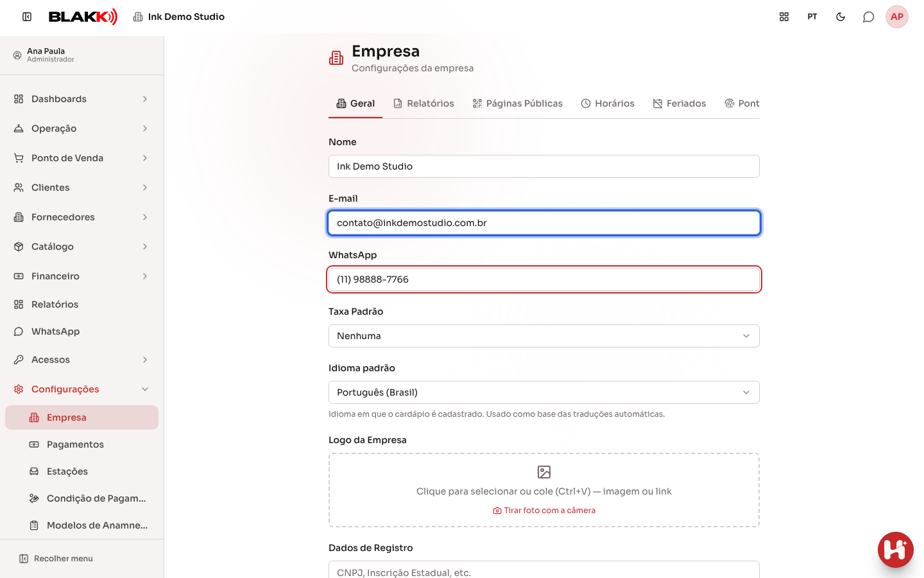Focus the E-mail input field

click(x=544, y=223)
